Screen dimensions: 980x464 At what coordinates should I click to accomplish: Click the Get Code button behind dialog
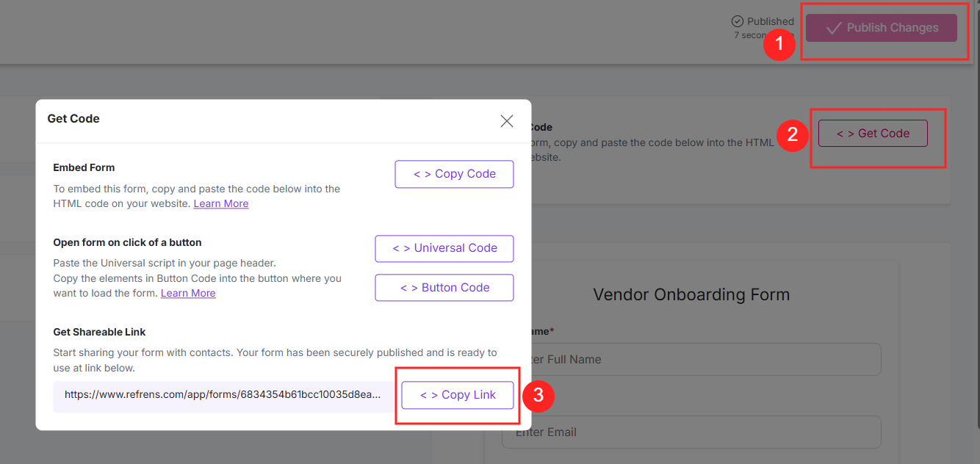(873, 134)
